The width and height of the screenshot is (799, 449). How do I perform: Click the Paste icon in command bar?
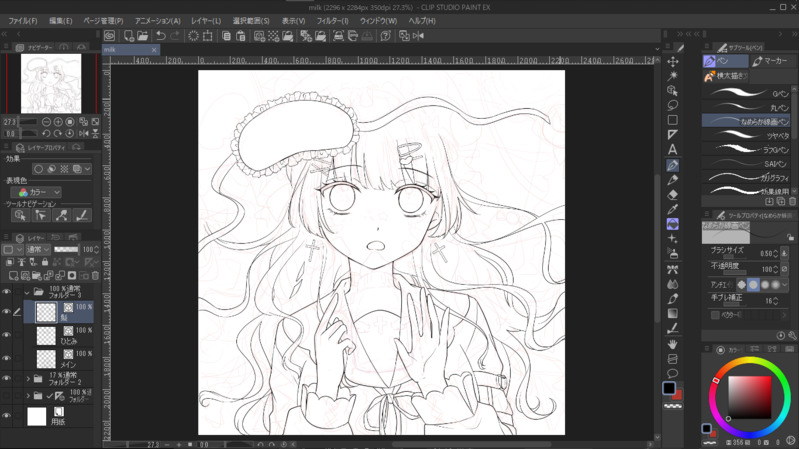[241, 36]
